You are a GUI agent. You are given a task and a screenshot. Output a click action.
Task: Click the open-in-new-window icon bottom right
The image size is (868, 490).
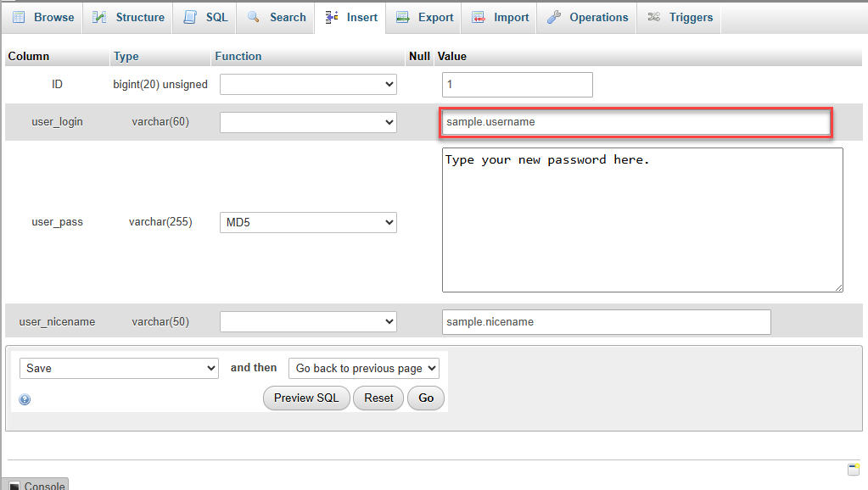854,468
